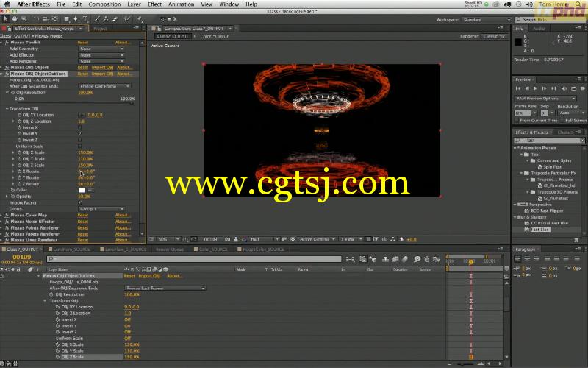Image resolution: width=588 pixels, height=368 pixels.
Task: Select the Eraser tool
Action: pyautogui.click(x=115, y=19)
